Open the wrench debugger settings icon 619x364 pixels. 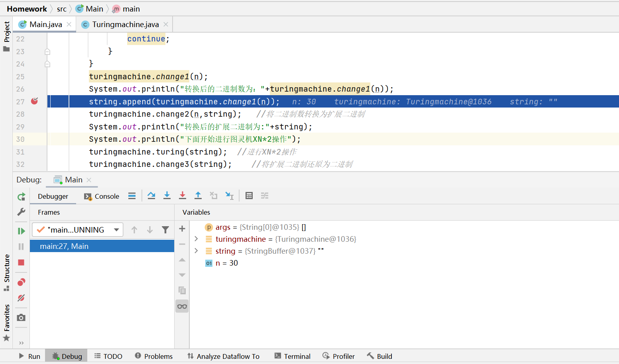[x=22, y=212]
